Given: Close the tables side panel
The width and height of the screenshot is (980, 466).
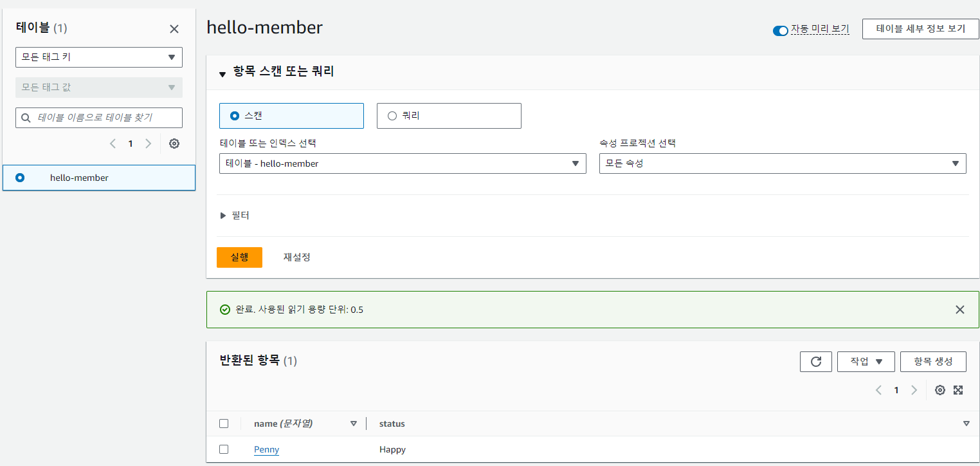Looking at the screenshot, I should (x=174, y=29).
